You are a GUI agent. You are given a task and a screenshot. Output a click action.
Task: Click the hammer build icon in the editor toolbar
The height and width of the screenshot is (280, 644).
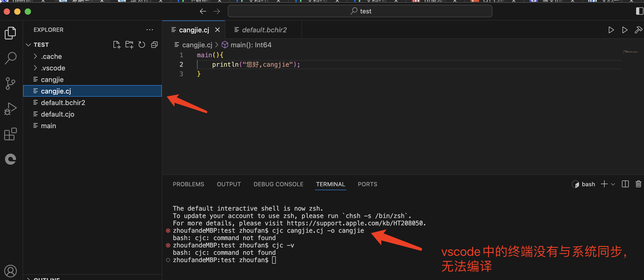tap(638, 30)
